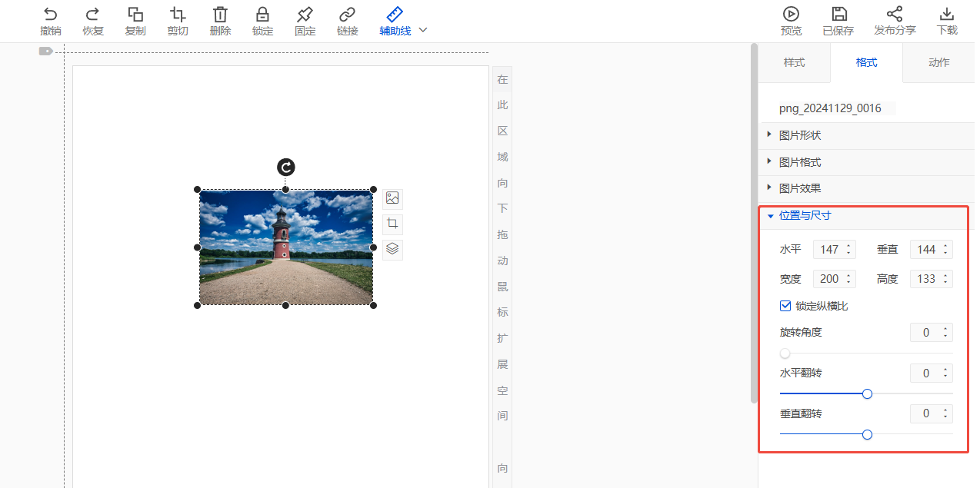980x488 pixels.
Task: Click the canvas vertical scrollbar
Action: pos(754,223)
